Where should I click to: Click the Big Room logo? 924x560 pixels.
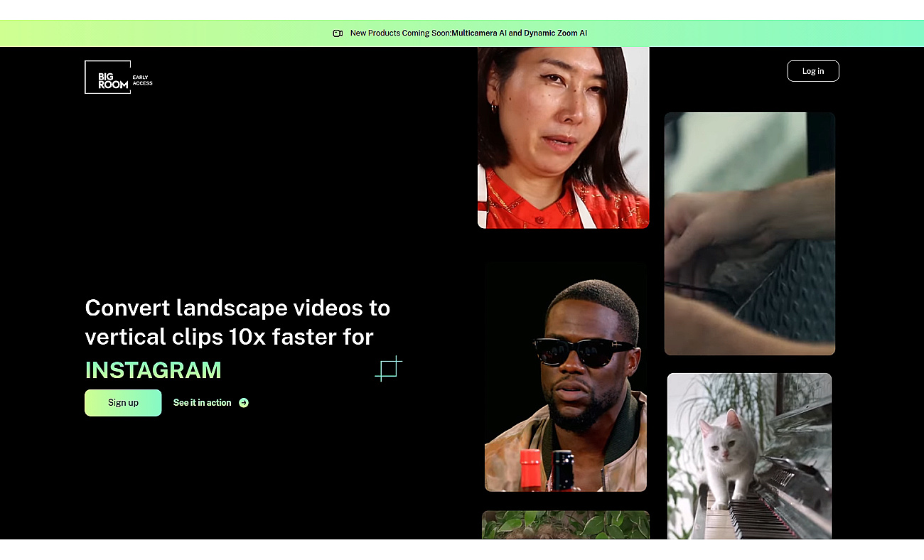click(x=107, y=77)
